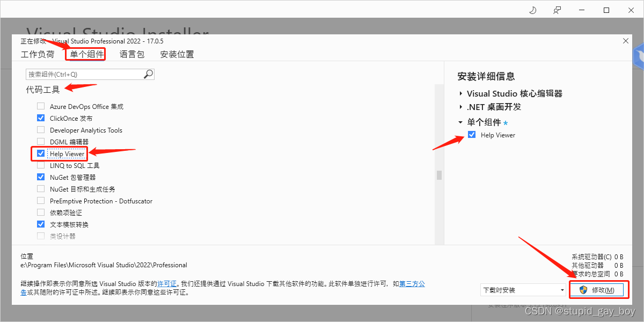Switch to 工作负荷 tab

click(38, 54)
